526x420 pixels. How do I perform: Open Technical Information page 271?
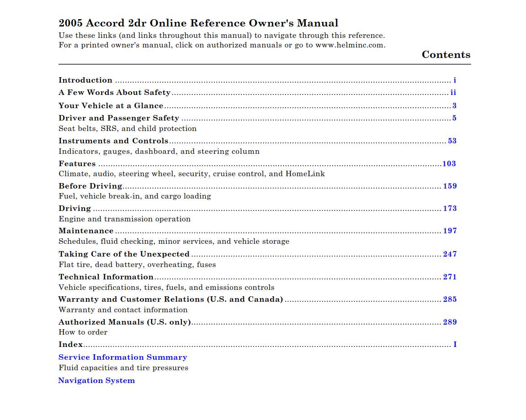(x=450, y=277)
